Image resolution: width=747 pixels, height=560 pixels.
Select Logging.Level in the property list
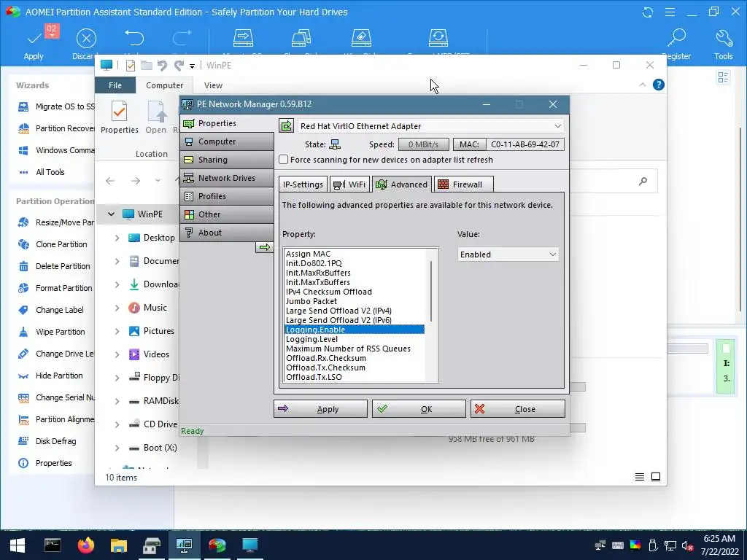point(311,339)
